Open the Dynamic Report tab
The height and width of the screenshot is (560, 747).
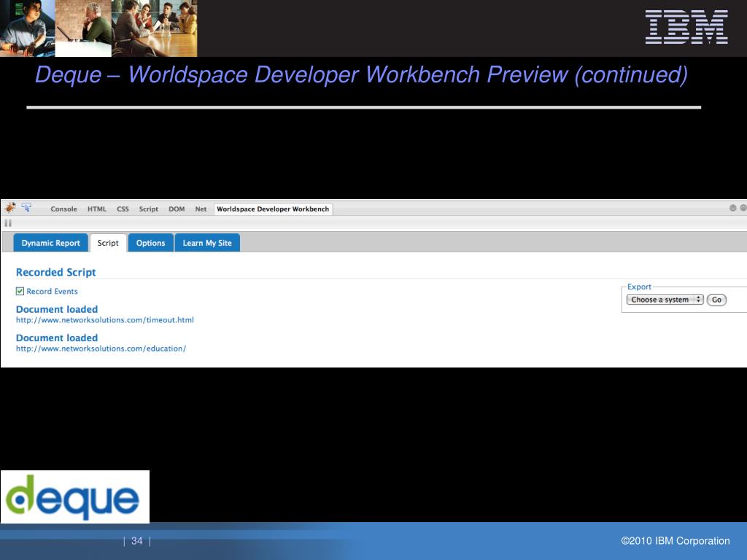tap(50, 243)
